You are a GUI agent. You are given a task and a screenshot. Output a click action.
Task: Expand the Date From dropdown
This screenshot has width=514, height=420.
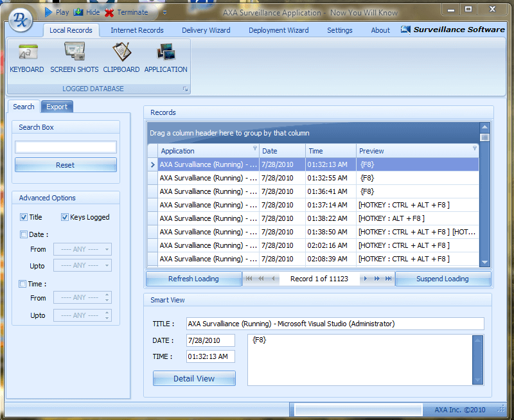pos(107,249)
